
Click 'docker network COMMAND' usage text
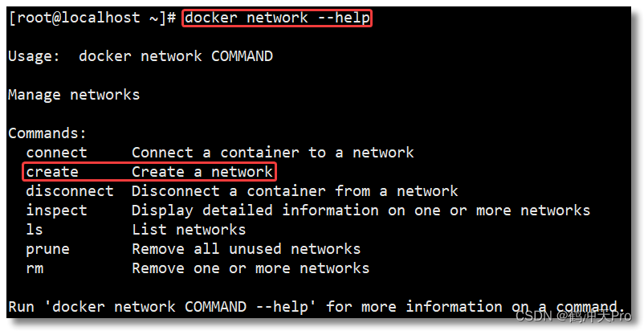176,56
